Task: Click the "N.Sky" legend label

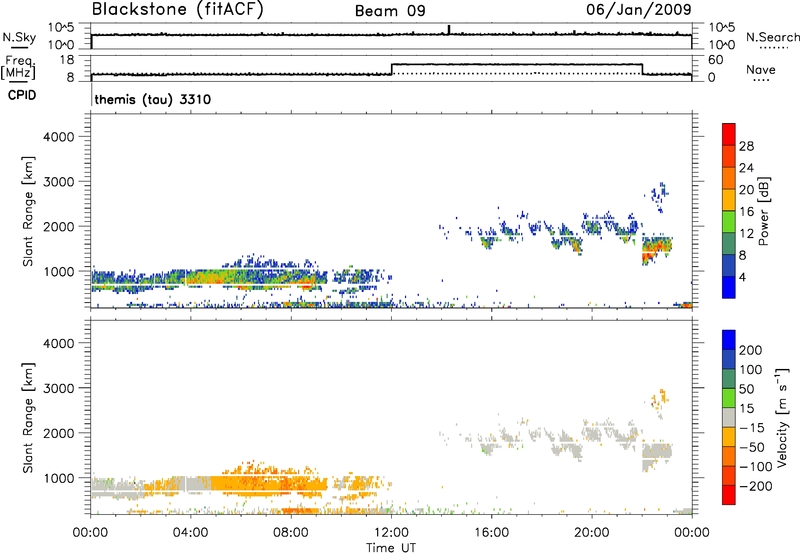Action: point(19,37)
